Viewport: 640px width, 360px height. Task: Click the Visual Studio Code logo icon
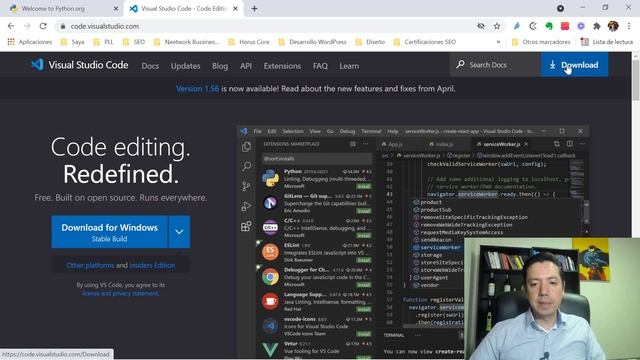click(37, 65)
